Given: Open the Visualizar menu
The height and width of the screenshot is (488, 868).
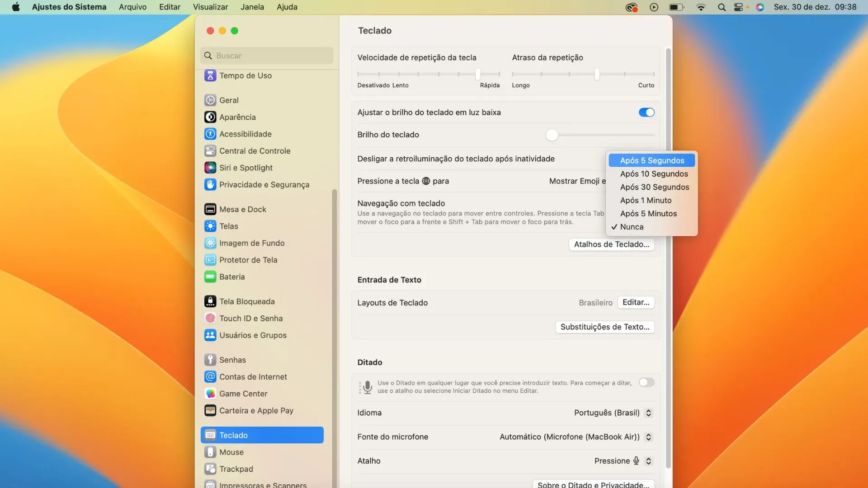Looking at the screenshot, I should [x=210, y=7].
